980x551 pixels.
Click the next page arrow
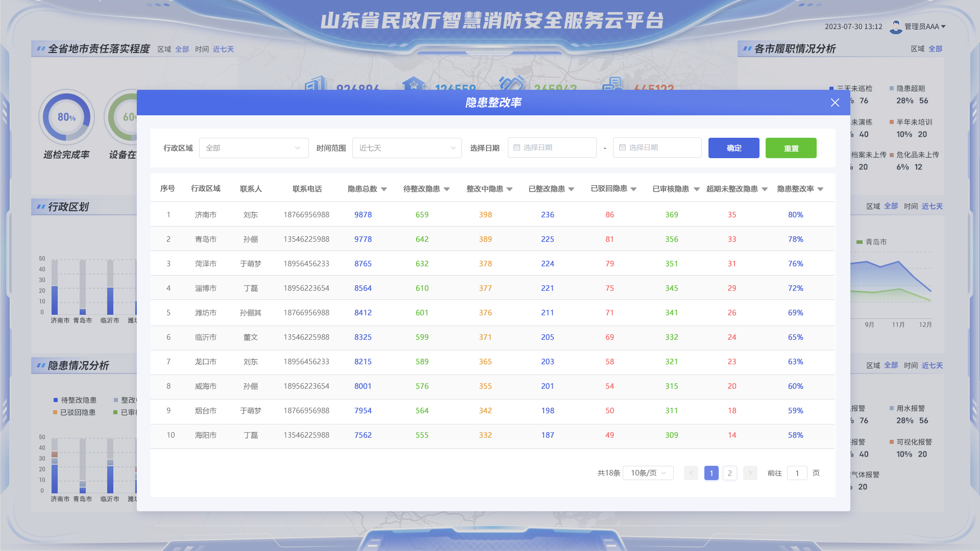(x=750, y=473)
